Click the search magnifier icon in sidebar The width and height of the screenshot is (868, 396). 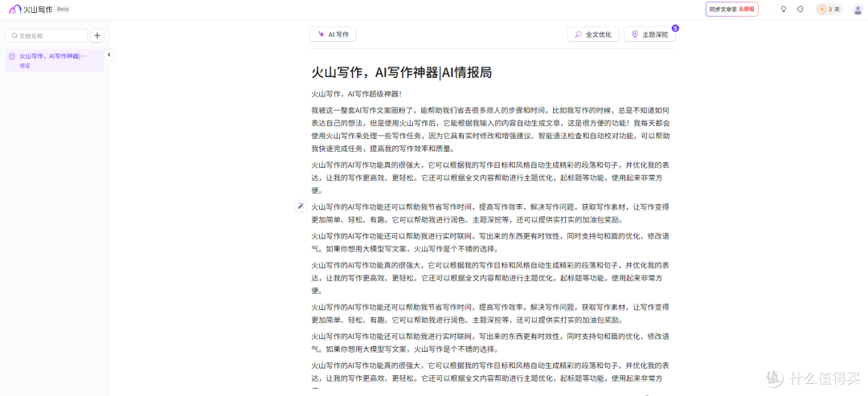pyautogui.click(x=14, y=35)
